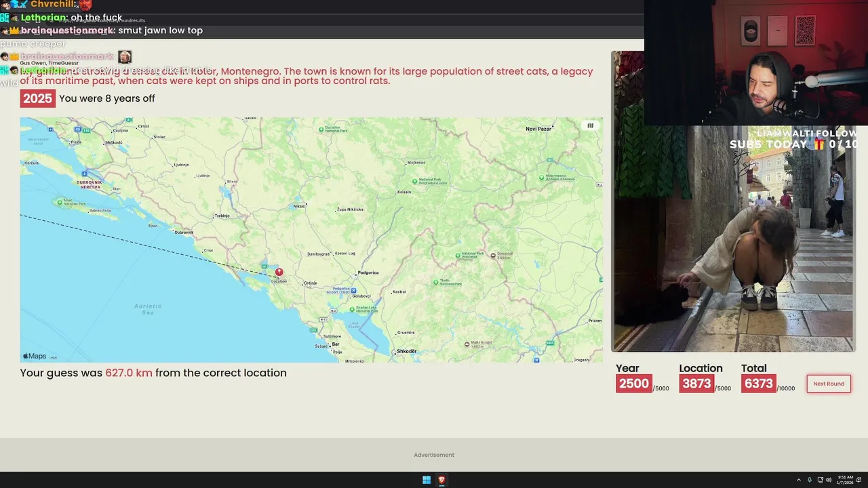Screen dimensions: 868x488
Task: Click the Podgorica city label
Action: pos(368,272)
